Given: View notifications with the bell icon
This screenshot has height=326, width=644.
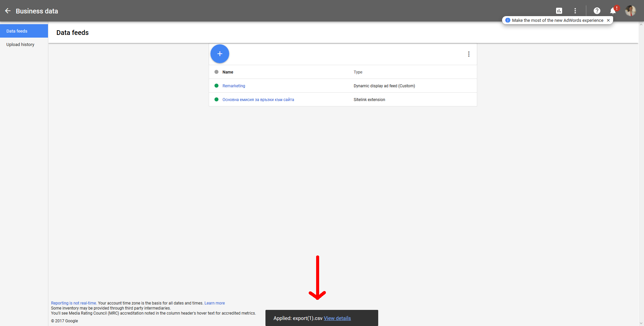Looking at the screenshot, I should click(x=613, y=11).
